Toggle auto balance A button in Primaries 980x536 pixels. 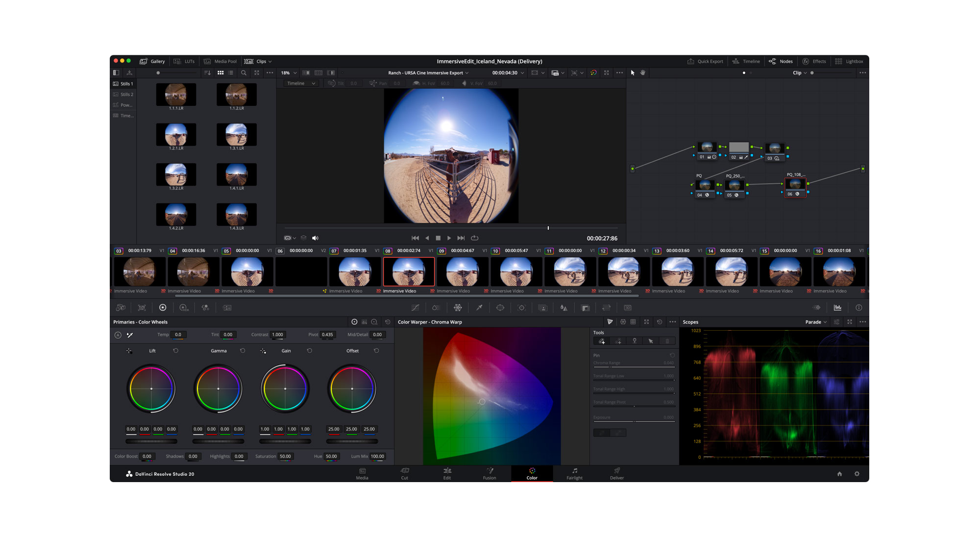point(118,335)
